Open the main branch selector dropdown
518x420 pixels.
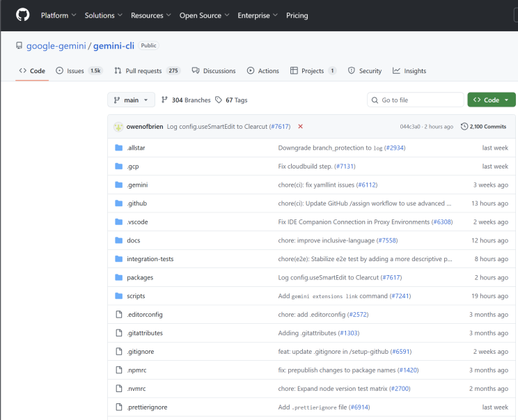pos(131,100)
